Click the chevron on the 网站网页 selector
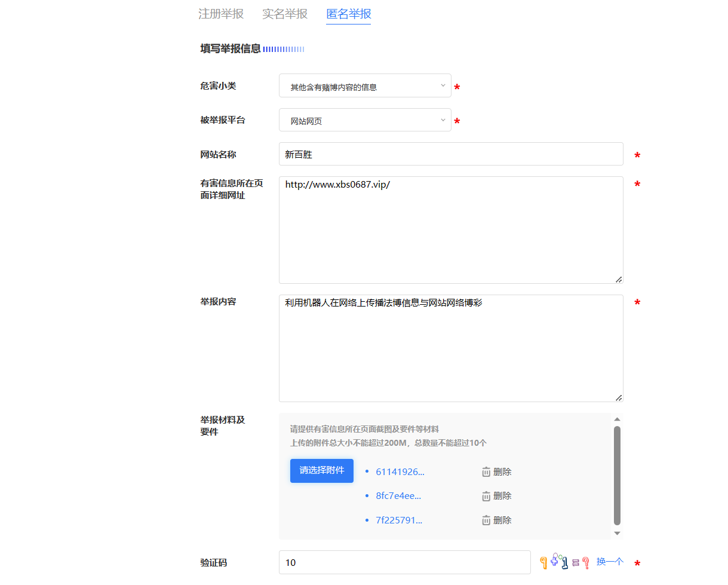This screenshot has height=585, width=728. click(x=443, y=120)
